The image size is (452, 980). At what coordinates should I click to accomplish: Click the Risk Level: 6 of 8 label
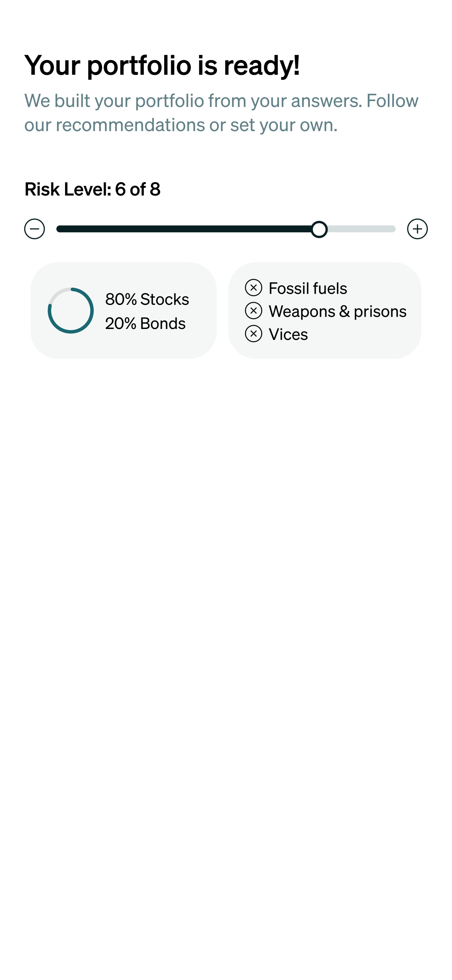pyautogui.click(x=92, y=189)
